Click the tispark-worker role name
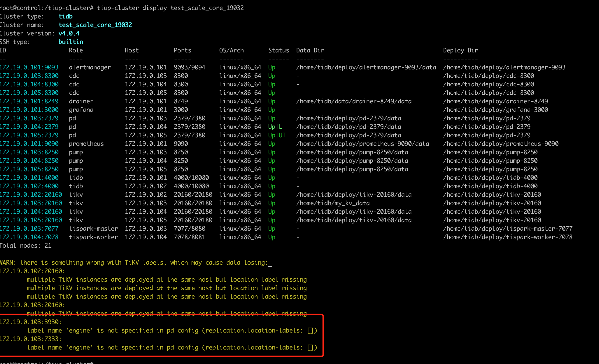 pos(93,237)
